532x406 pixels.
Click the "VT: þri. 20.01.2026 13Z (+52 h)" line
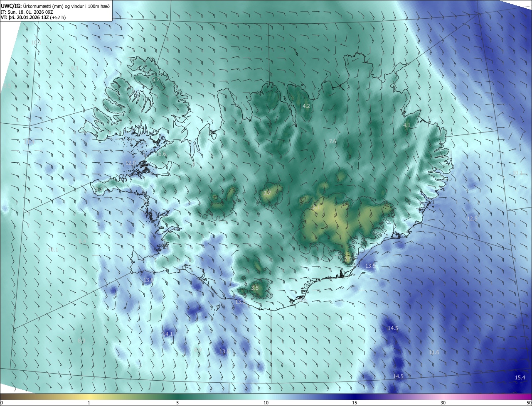pyautogui.click(x=33, y=17)
